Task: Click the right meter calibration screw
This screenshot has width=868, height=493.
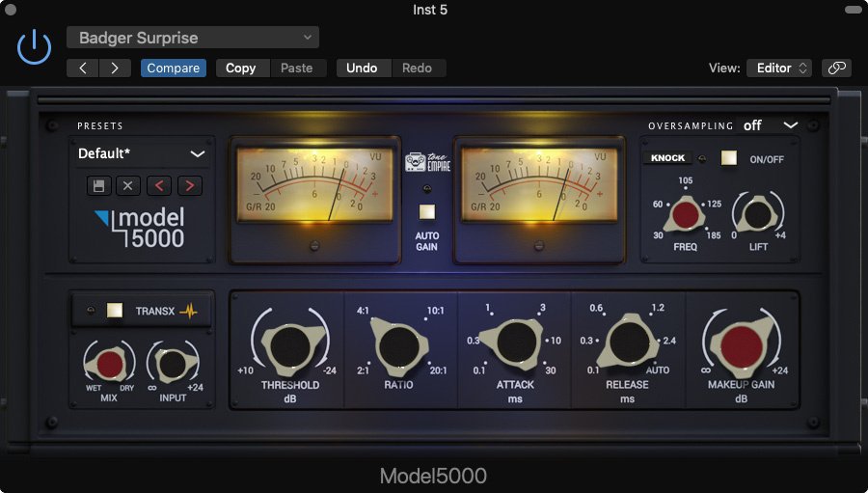Action: 539,245
